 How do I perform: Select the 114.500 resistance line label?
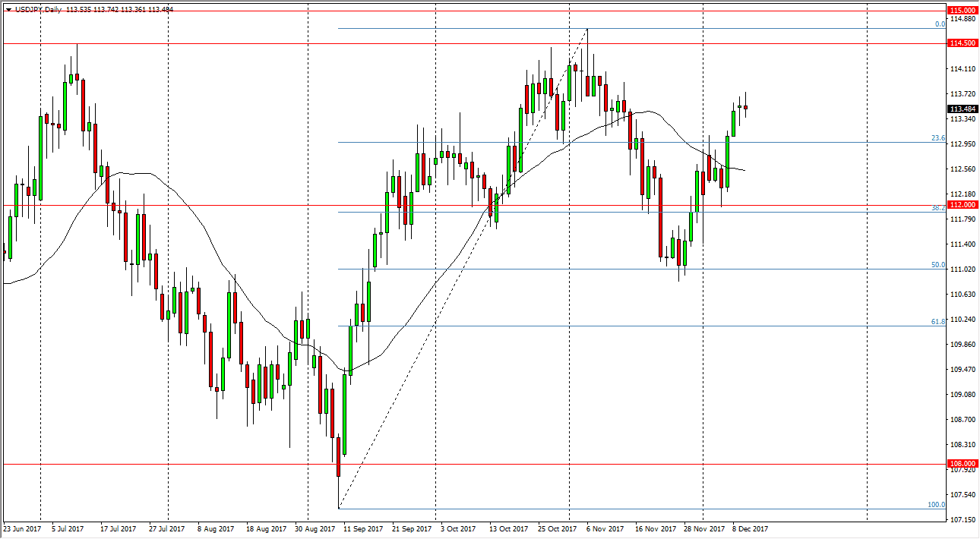pyautogui.click(x=963, y=43)
